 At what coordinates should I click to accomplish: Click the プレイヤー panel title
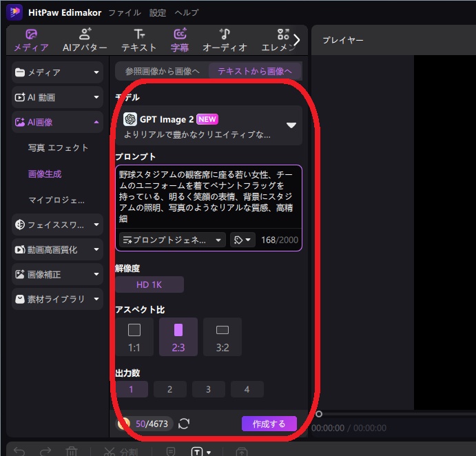(343, 40)
